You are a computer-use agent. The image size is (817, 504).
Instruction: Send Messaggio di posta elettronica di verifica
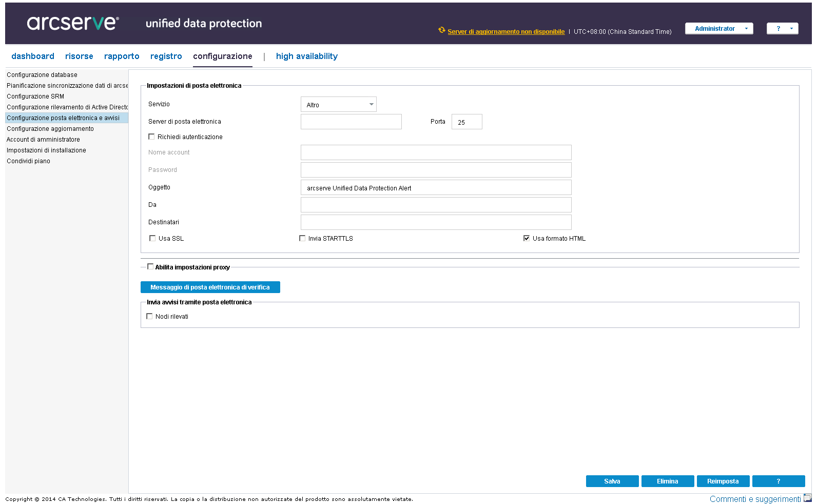210,287
